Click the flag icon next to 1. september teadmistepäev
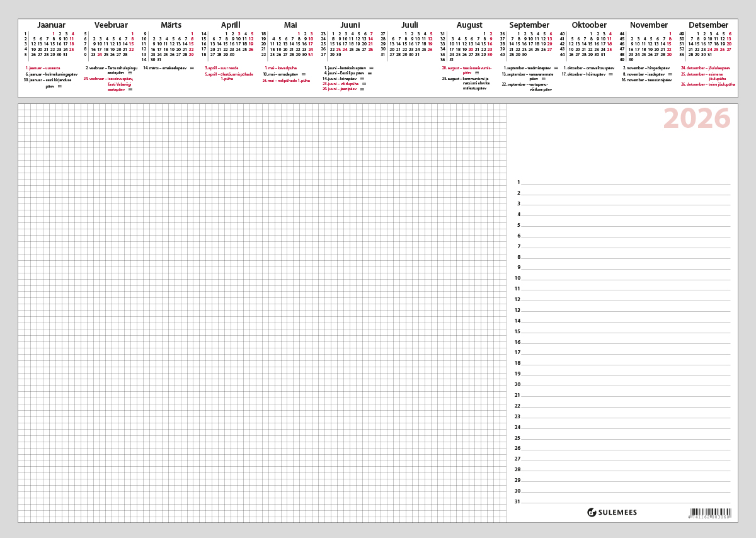This screenshot has width=756, height=538. [x=556, y=67]
